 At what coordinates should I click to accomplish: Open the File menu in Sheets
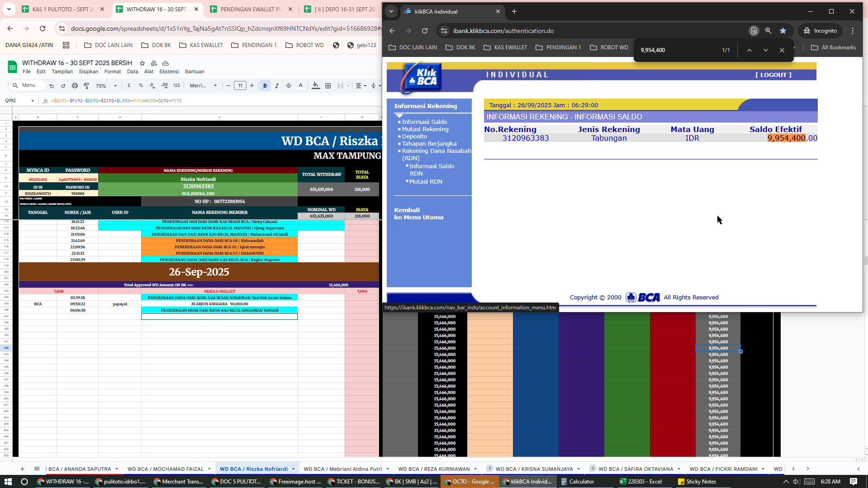27,71
